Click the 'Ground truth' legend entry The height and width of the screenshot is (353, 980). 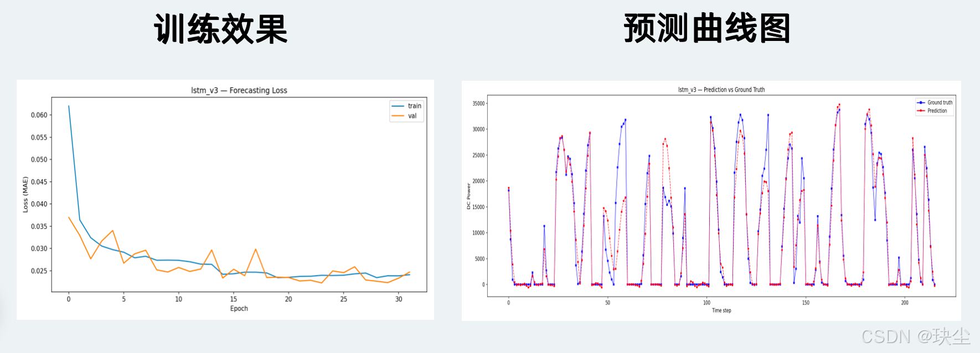click(935, 102)
